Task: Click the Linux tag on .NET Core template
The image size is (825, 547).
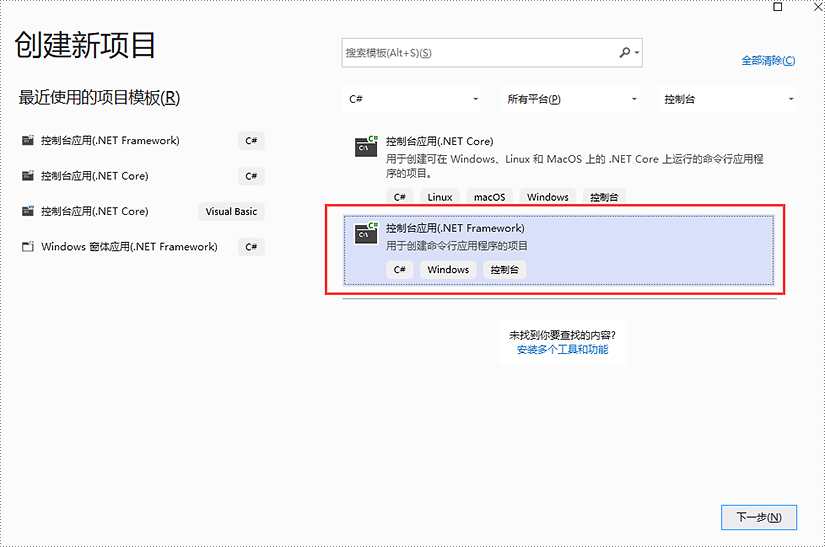Action: 440,197
